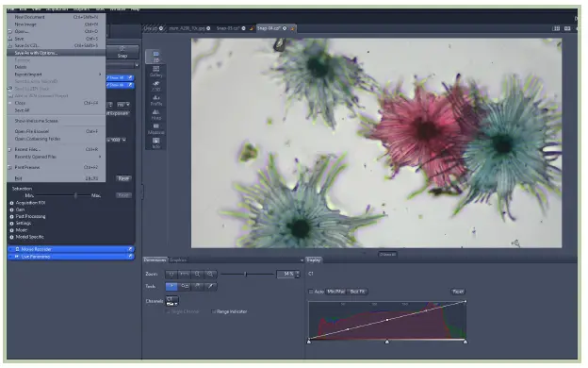Choose Open File Browser
The height and width of the screenshot is (368, 588).
click(57, 131)
